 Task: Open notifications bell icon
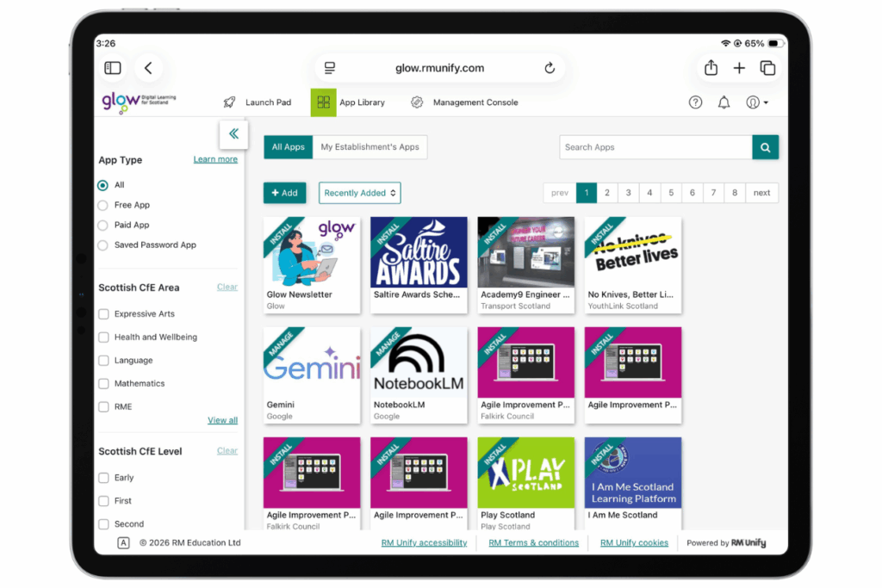coord(724,102)
